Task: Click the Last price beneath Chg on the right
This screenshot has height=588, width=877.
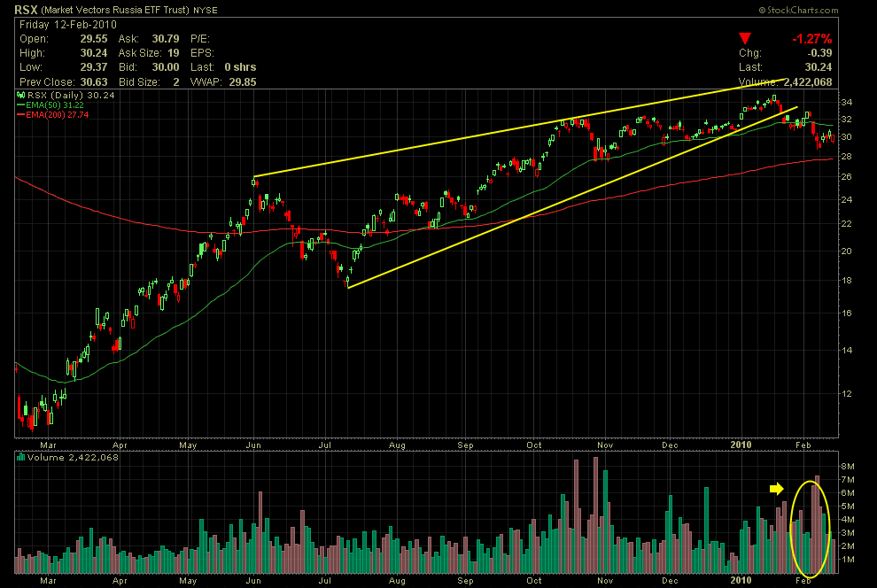Action: pyautogui.click(x=819, y=67)
